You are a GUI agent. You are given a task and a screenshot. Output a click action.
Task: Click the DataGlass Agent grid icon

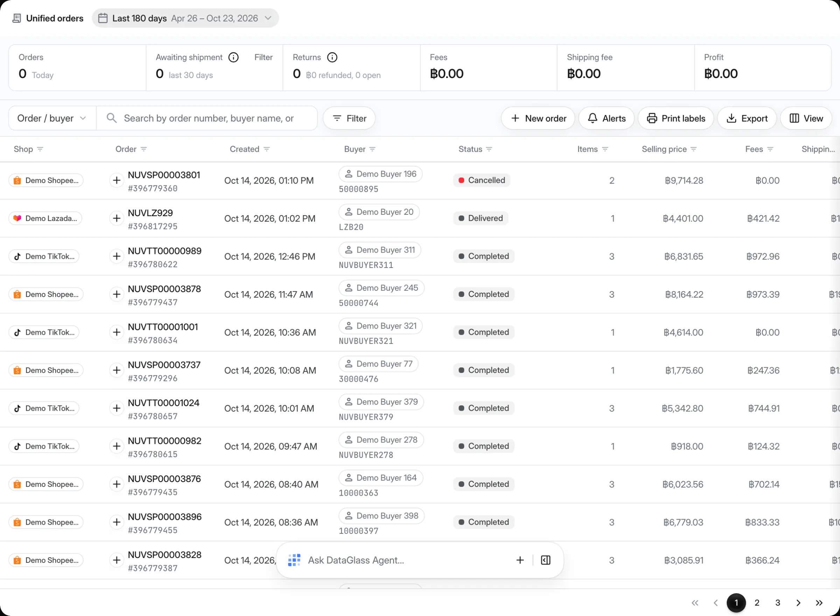click(294, 560)
